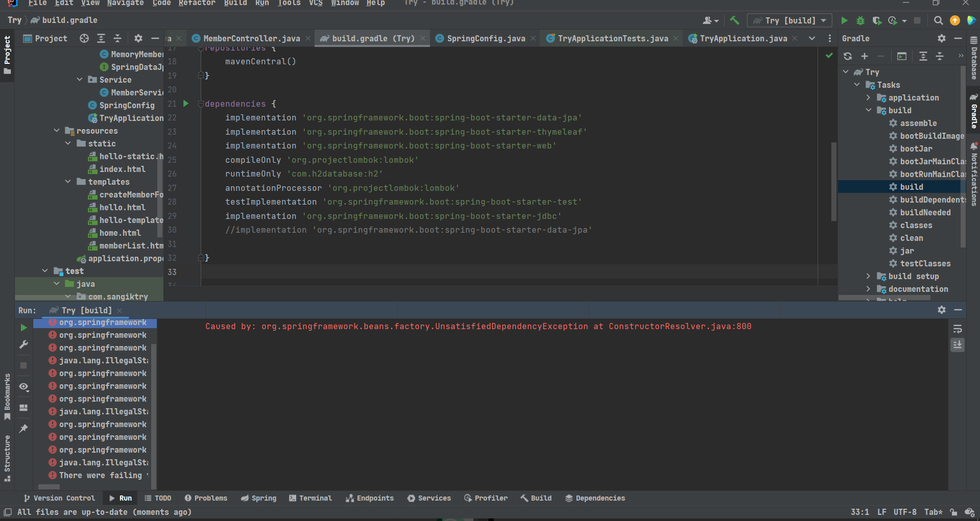Click Execute Gradle Task icon

pyautogui.click(x=902, y=56)
